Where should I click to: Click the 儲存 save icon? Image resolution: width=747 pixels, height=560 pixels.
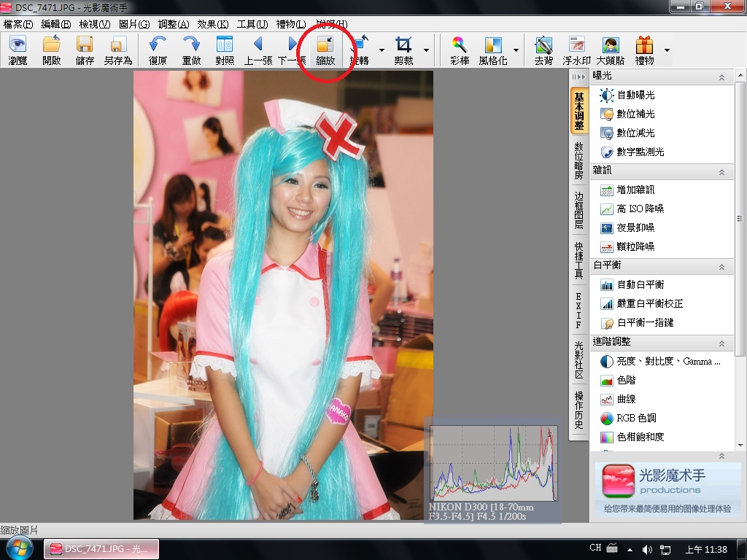[x=85, y=50]
